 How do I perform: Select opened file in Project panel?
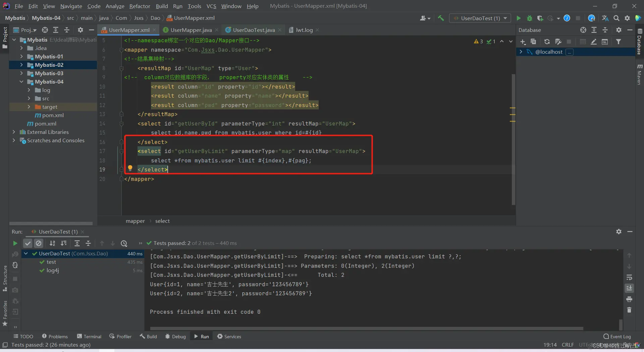click(x=45, y=30)
